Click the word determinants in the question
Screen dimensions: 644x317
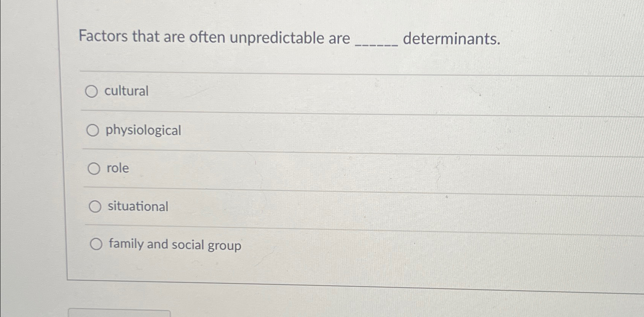pos(452,39)
